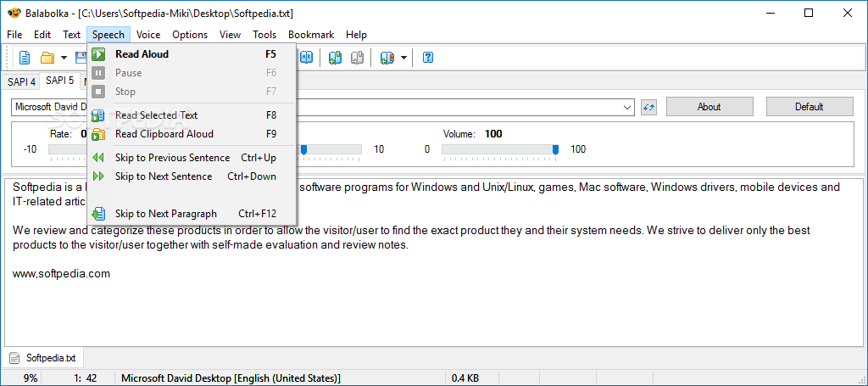Open the View menu
The height and width of the screenshot is (386, 868).
tap(230, 34)
